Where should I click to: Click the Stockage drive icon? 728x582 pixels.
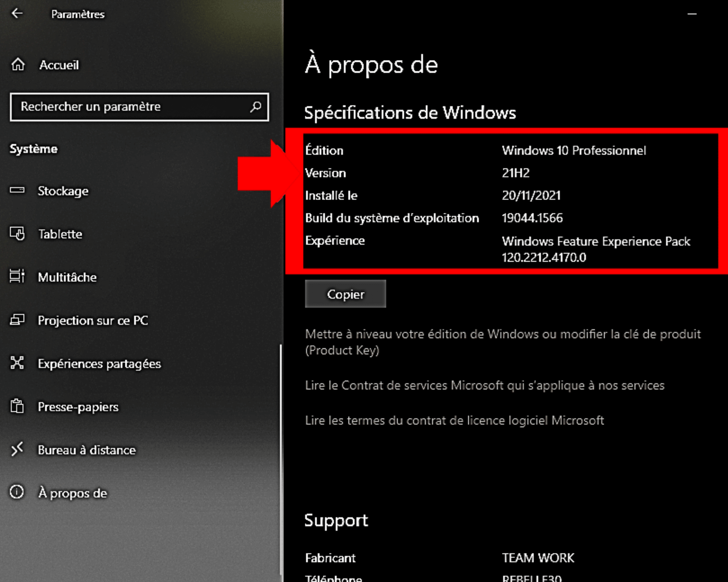[x=17, y=190]
